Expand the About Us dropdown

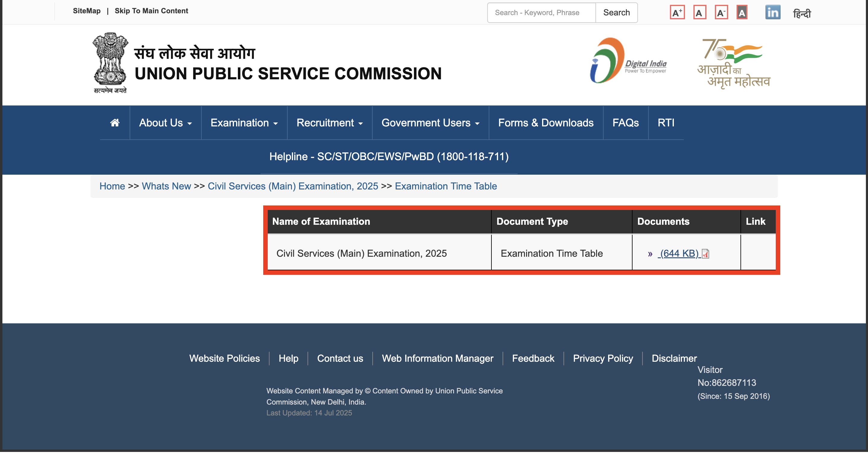165,123
